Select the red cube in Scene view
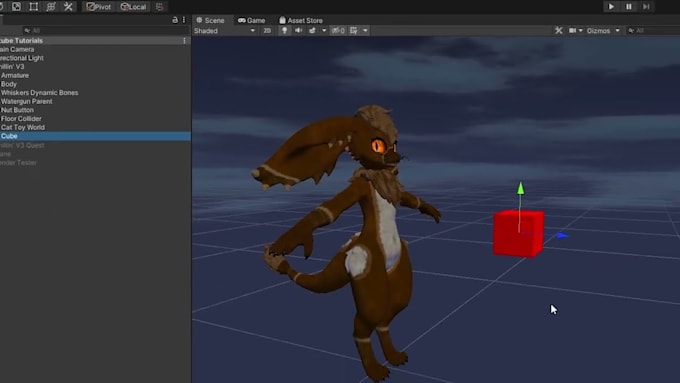The image size is (680, 383). click(x=518, y=233)
